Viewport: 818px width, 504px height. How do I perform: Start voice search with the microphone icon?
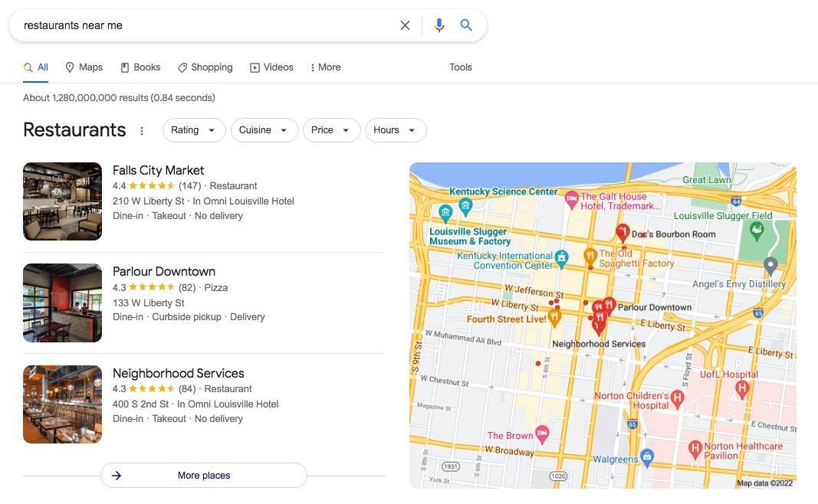[x=439, y=25]
